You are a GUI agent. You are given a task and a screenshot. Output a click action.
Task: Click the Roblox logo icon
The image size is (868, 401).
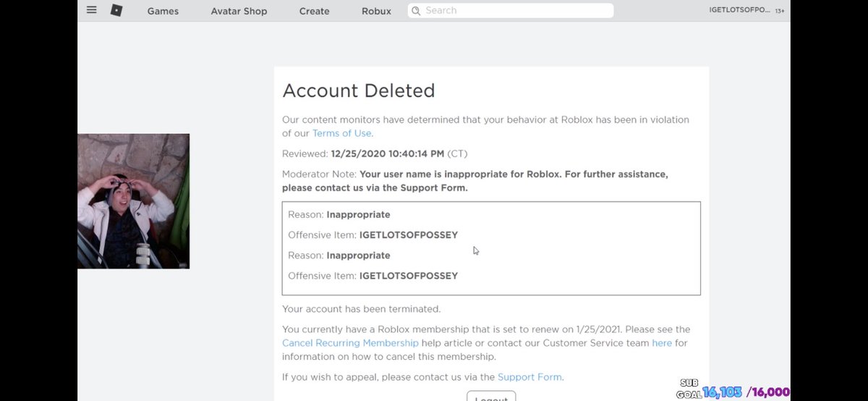pyautogui.click(x=116, y=10)
